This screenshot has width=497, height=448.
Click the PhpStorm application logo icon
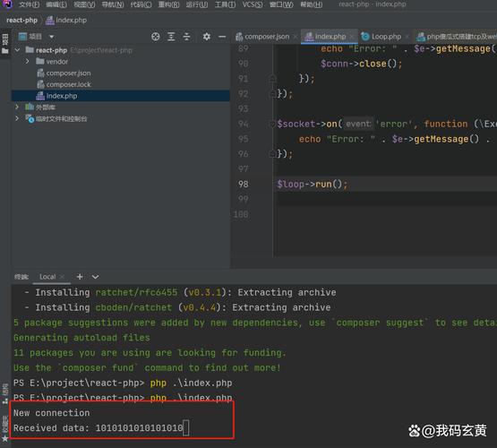pos(7,4)
